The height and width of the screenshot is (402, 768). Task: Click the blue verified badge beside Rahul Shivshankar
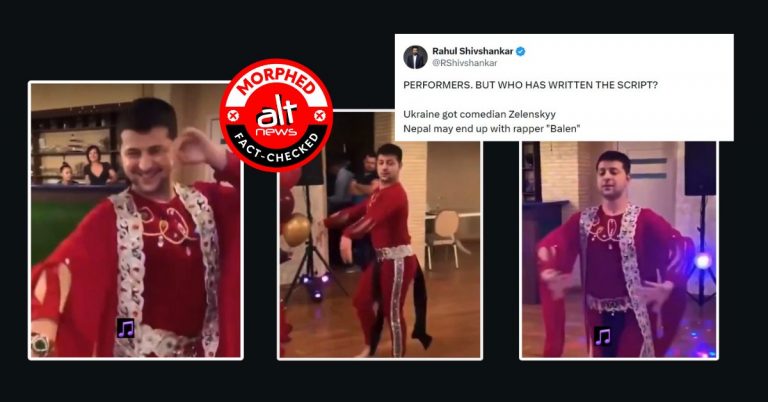point(521,51)
